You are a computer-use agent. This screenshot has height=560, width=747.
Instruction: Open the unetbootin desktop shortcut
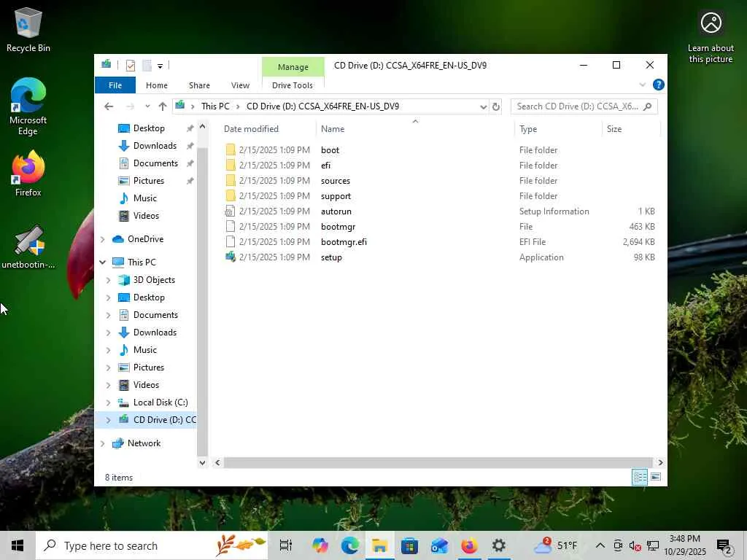point(28,247)
